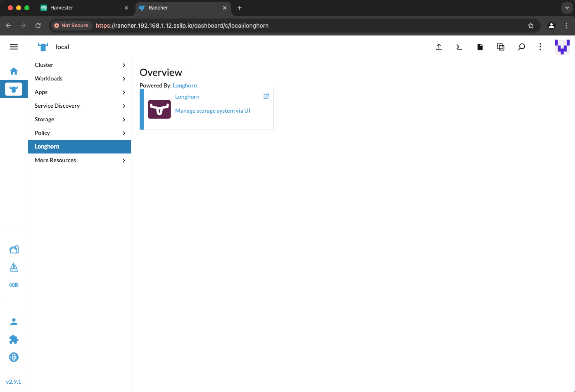Image resolution: width=575 pixels, height=392 pixels.
Task: Click the browser back arrow
Action: click(x=8, y=26)
